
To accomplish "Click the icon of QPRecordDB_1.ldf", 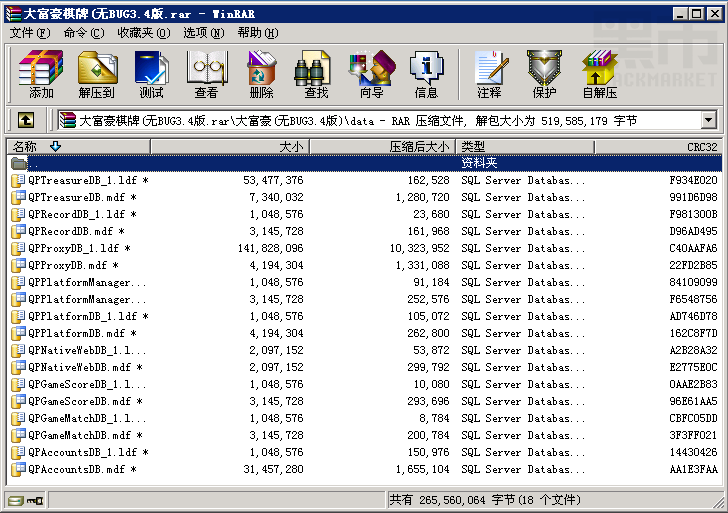I will (18, 214).
